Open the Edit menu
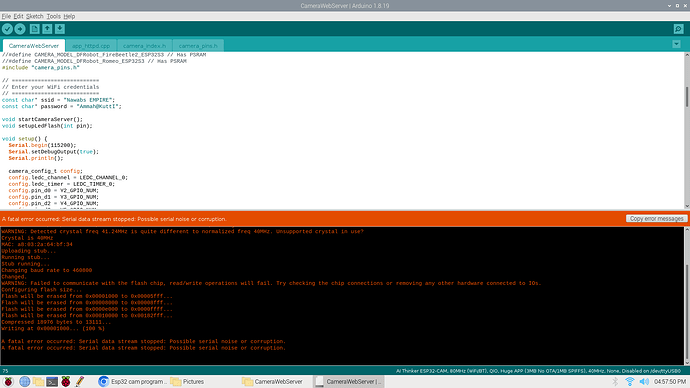Viewport: 690px width, 388px height. 18,16
